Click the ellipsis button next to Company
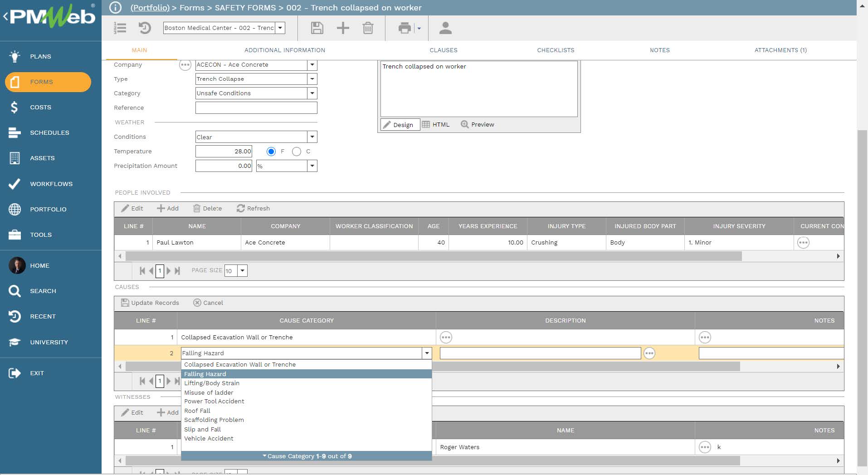Viewport: 868px width, 475px height. click(x=185, y=65)
